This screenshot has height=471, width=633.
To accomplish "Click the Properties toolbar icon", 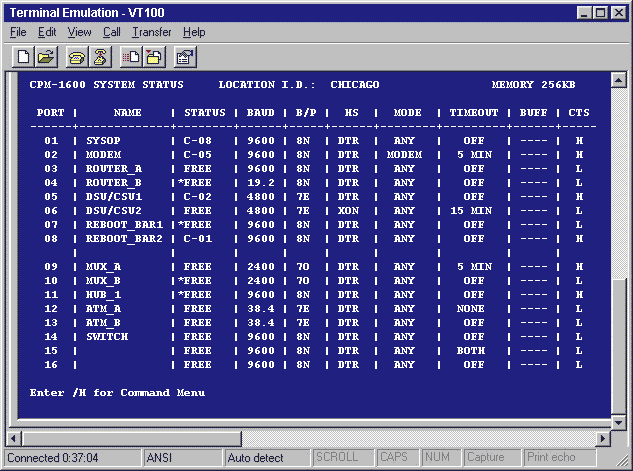I will [x=185, y=57].
